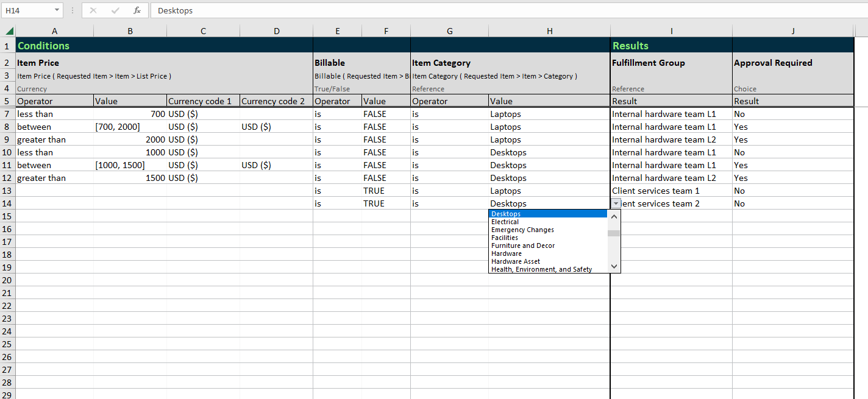Click the dropdown list scrollbar thumb
Image resolution: width=868 pixels, height=399 pixels.
pyautogui.click(x=614, y=233)
